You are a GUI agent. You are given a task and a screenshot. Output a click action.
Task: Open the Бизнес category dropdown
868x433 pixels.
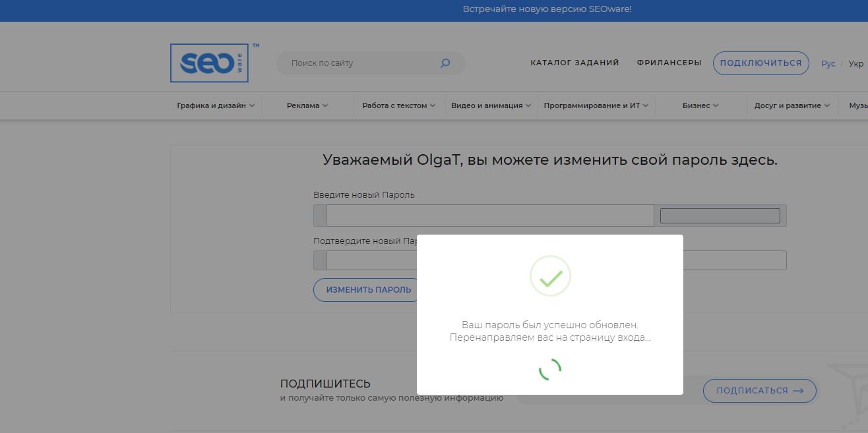pos(700,105)
